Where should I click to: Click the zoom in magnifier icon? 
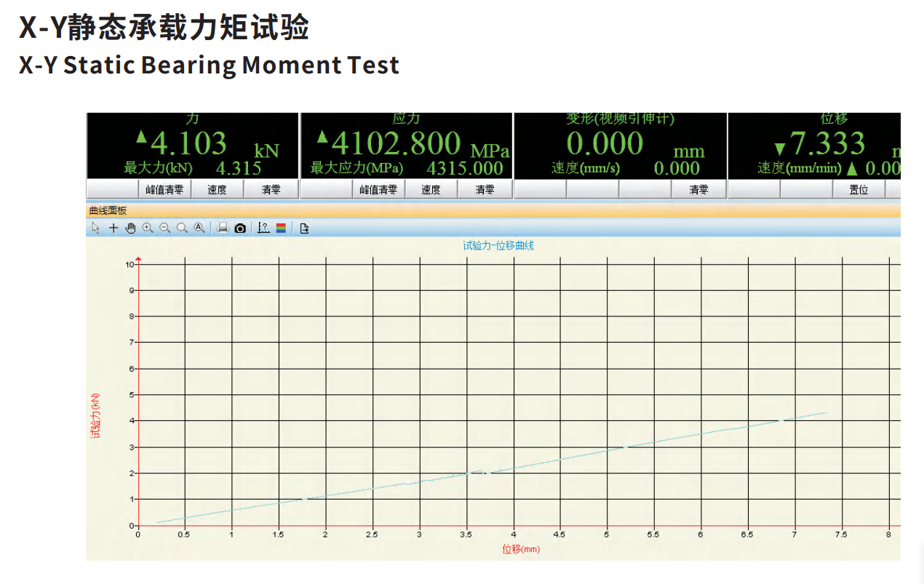[148, 228]
